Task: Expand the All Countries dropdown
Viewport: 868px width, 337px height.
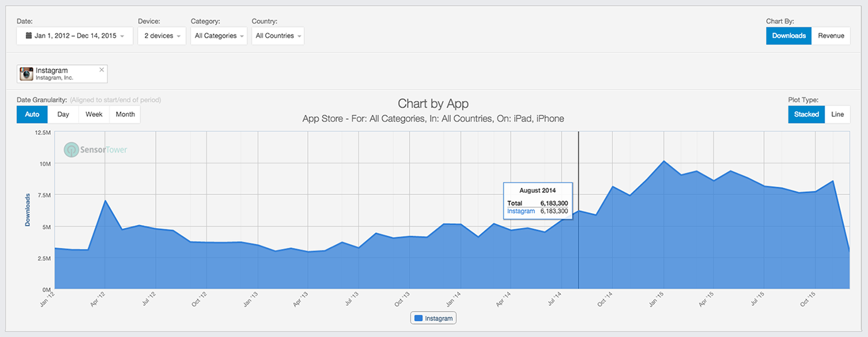Action: (x=278, y=36)
